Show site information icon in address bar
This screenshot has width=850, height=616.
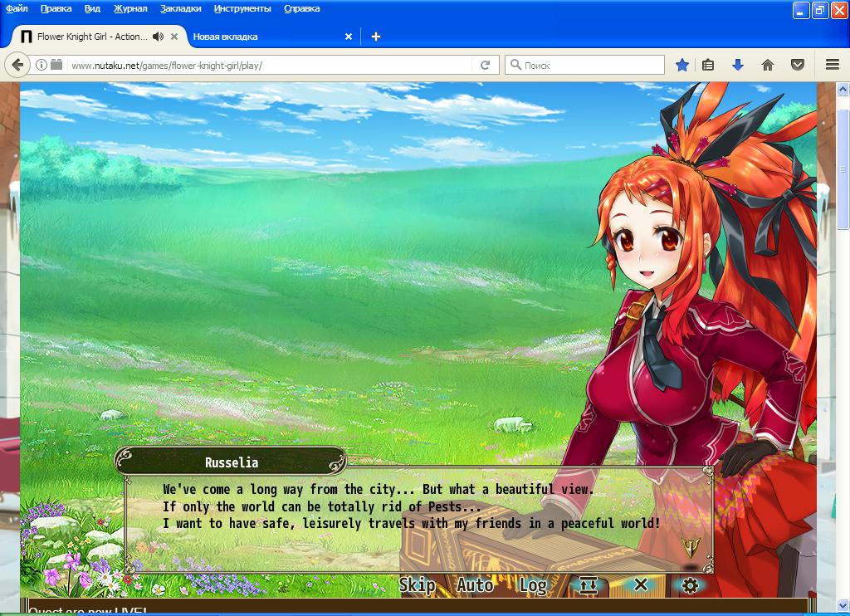[x=42, y=65]
